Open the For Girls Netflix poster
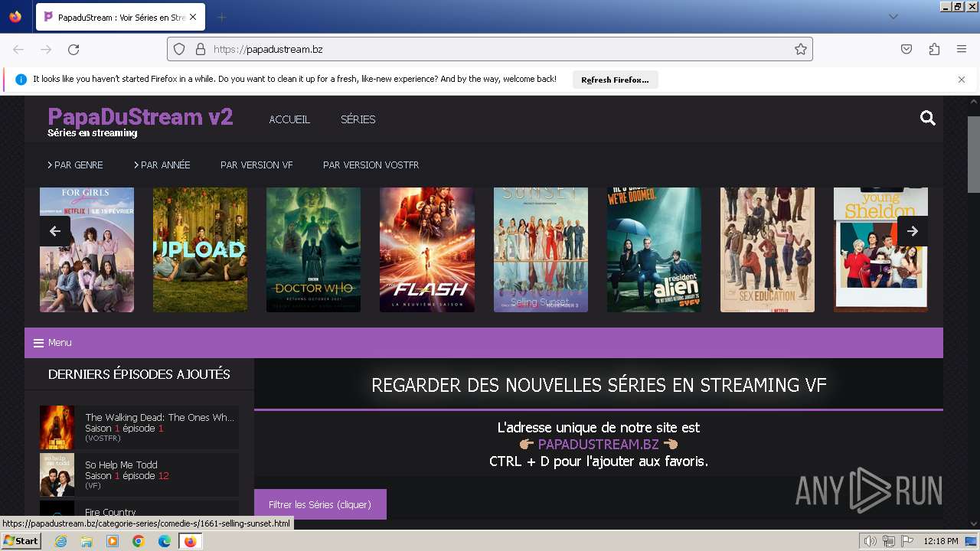 click(87, 249)
